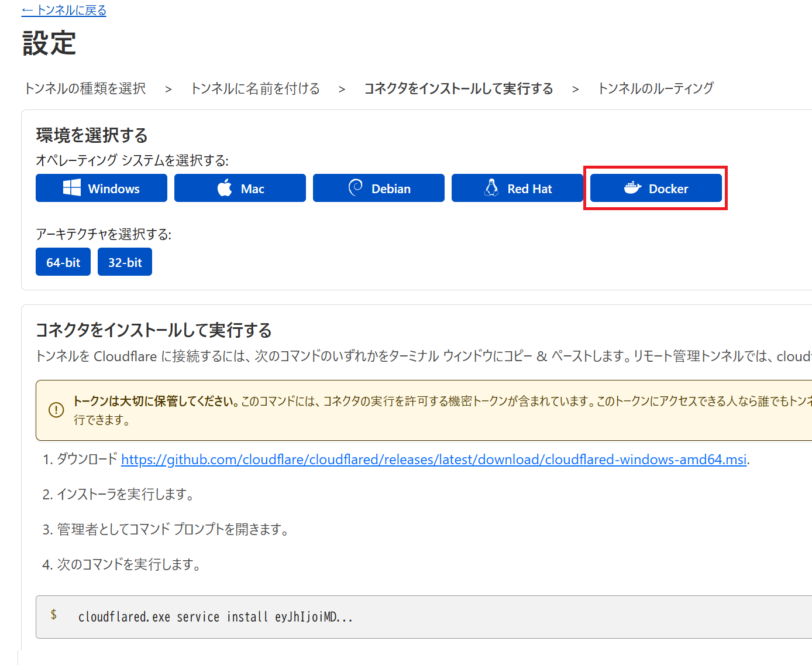Select the Debian label text
Image resolution: width=812 pixels, height=665 pixels.
pos(391,188)
